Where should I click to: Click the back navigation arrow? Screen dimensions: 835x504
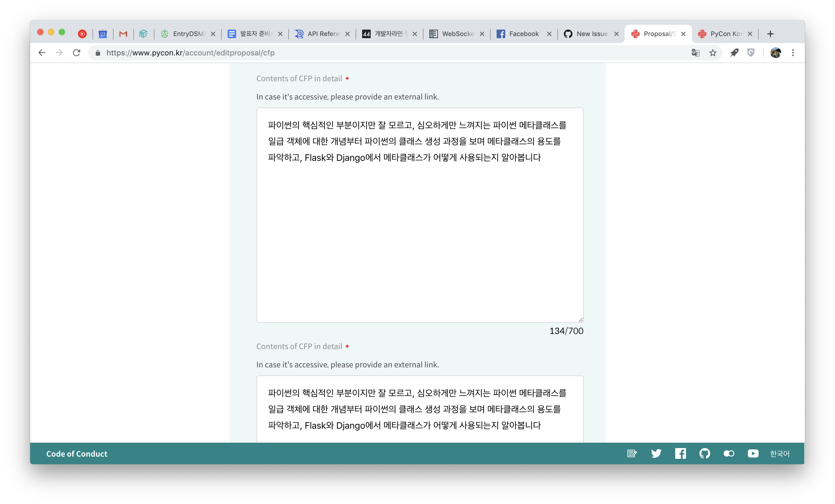[x=42, y=53]
